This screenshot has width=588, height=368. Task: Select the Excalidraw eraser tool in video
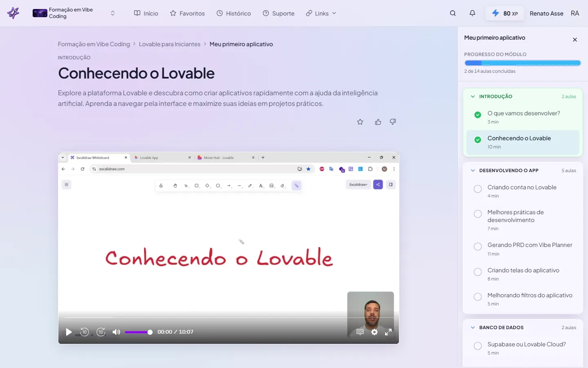pos(282,186)
